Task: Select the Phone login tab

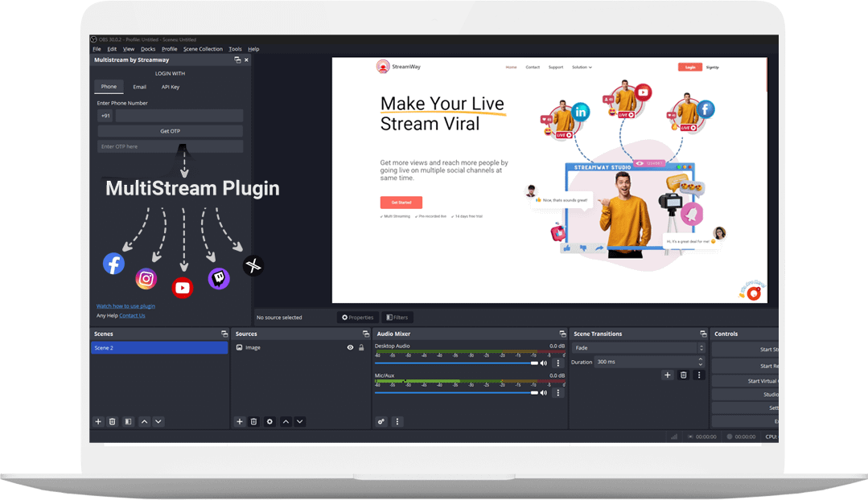Action: click(x=109, y=87)
